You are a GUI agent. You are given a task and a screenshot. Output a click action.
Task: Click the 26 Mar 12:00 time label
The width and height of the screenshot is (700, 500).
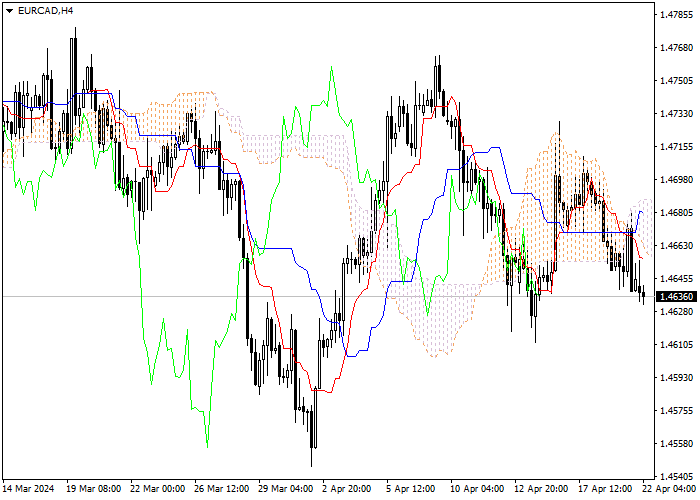pos(222,489)
